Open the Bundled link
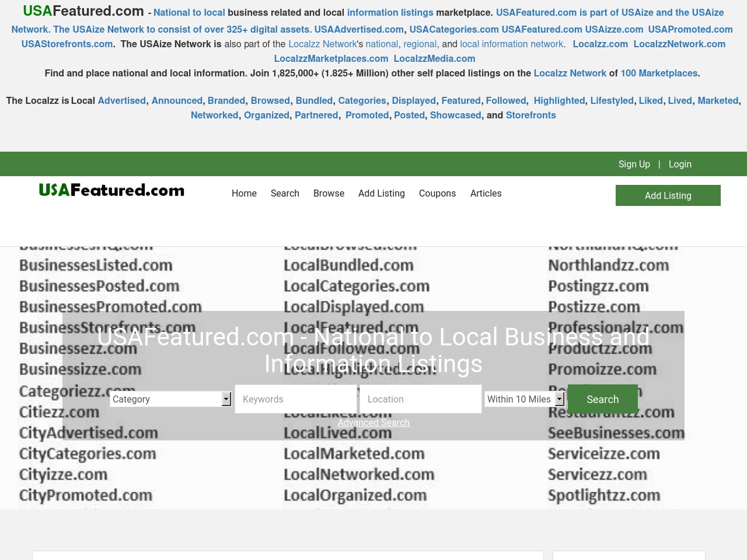This screenshot has width=747, height=560. click(314, 100)
